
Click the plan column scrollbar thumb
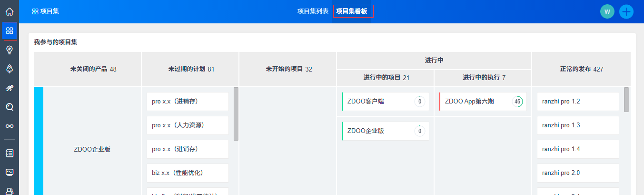pyautogui.click(x=236, y=114)
